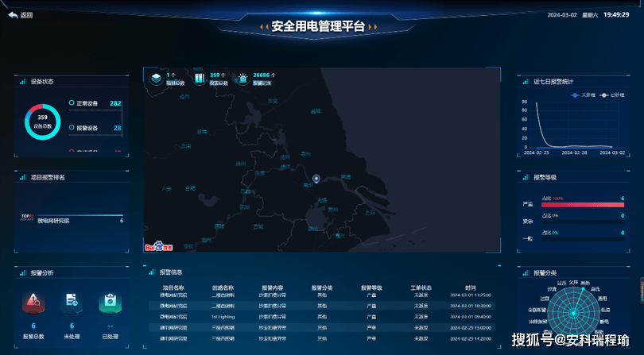Click the 合肥 city label on map
The width and height of the screenshot is (644, 355).
[190, 188]
